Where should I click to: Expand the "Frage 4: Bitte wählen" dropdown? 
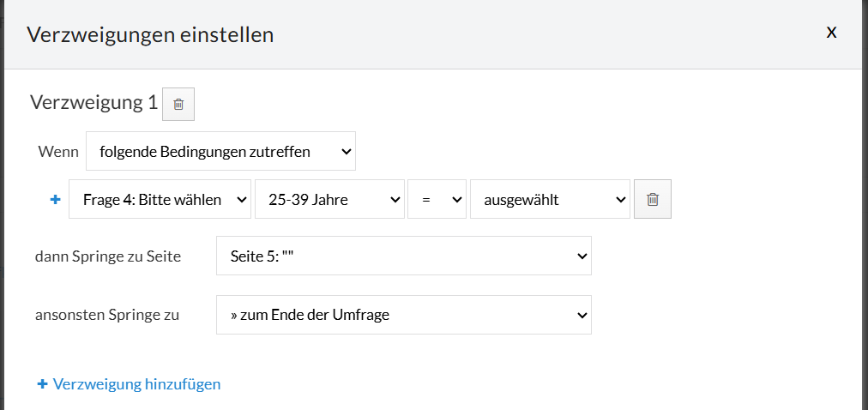(x=160, y=199)
